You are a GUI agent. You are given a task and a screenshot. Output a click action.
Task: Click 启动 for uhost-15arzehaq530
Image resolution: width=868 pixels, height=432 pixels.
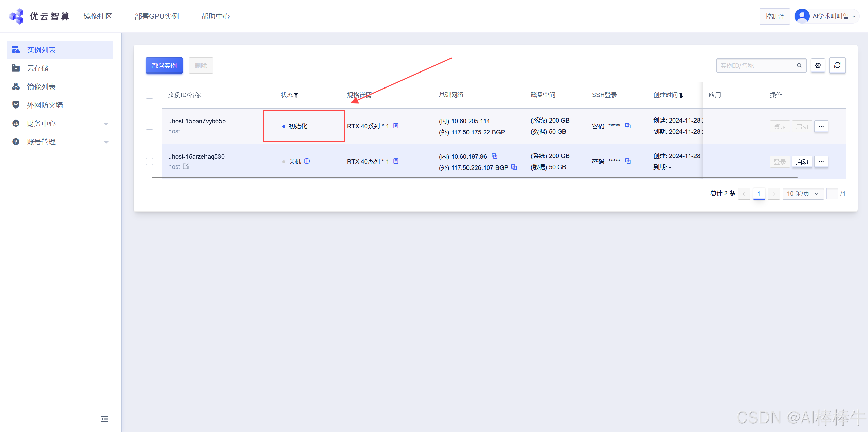coord(802,162)
